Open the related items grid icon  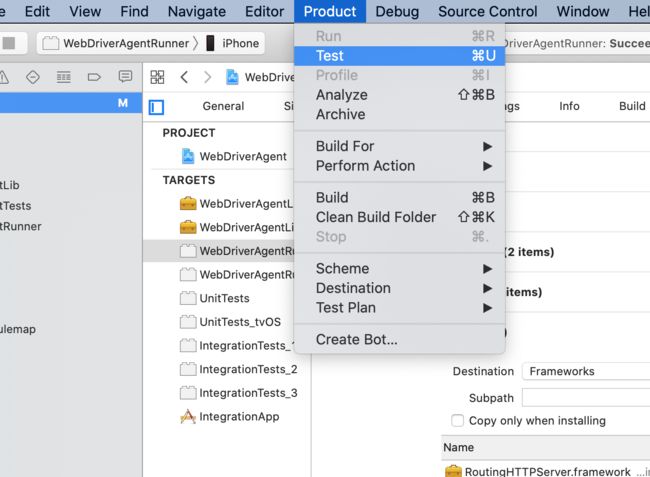click(x=157, y=77)
